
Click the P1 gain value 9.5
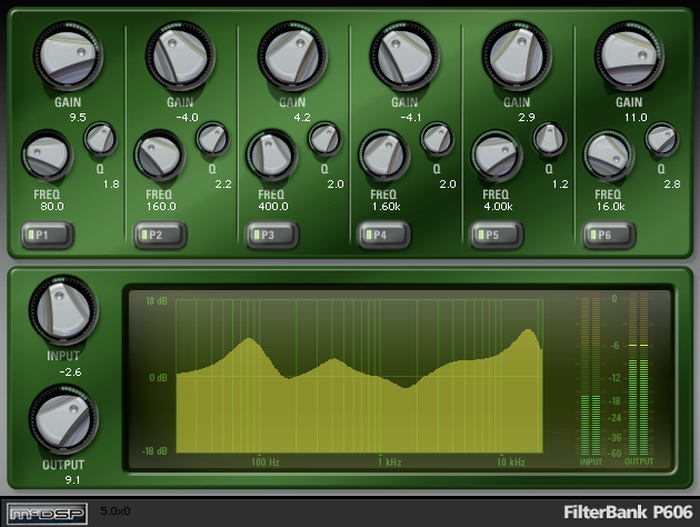[78, 117]
